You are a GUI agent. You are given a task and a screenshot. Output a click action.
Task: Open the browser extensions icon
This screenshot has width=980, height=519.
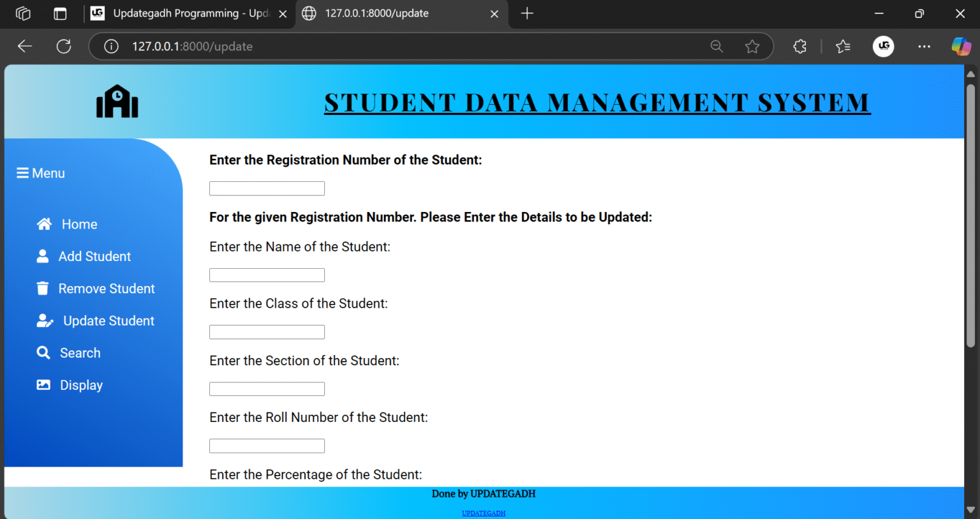(x=799, y=46)
